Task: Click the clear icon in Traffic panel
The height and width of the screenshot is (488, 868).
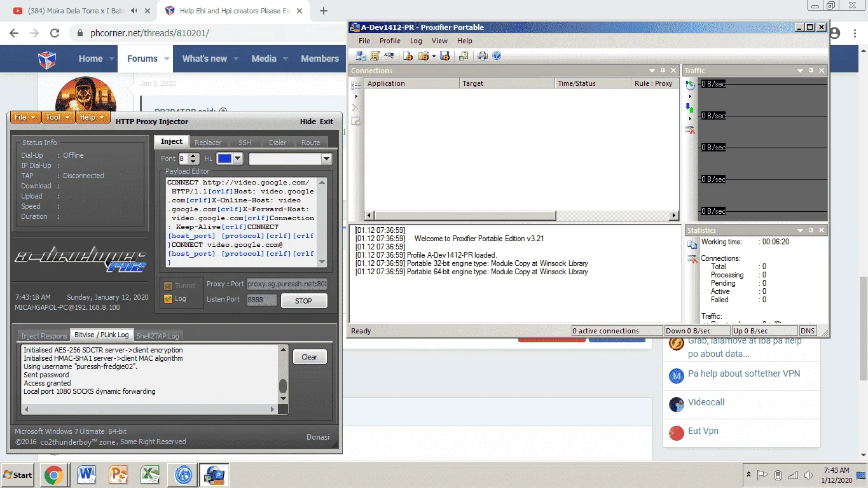Action: pyautogui.click(x=690, y=130)
